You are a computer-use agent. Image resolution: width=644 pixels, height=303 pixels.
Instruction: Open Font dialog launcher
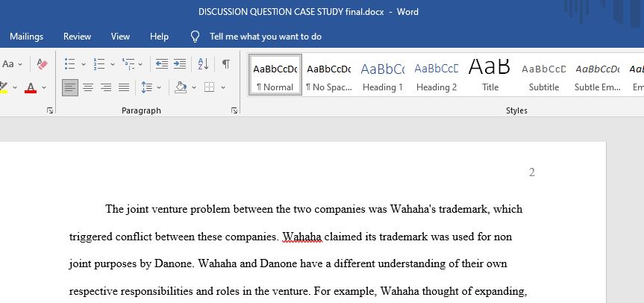50,110
